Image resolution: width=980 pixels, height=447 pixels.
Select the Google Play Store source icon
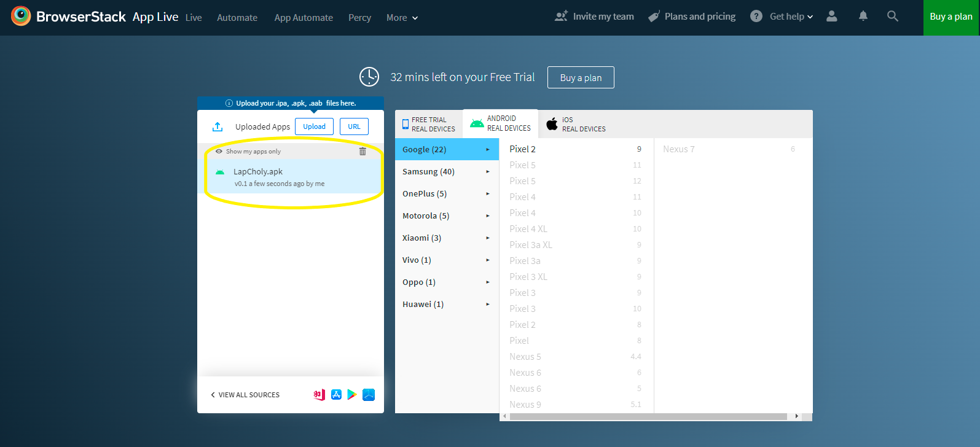pyautogui.click(x=352, y=395)
